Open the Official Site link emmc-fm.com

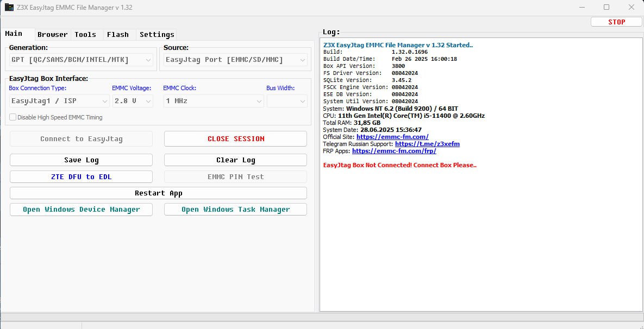pos(392,137)
